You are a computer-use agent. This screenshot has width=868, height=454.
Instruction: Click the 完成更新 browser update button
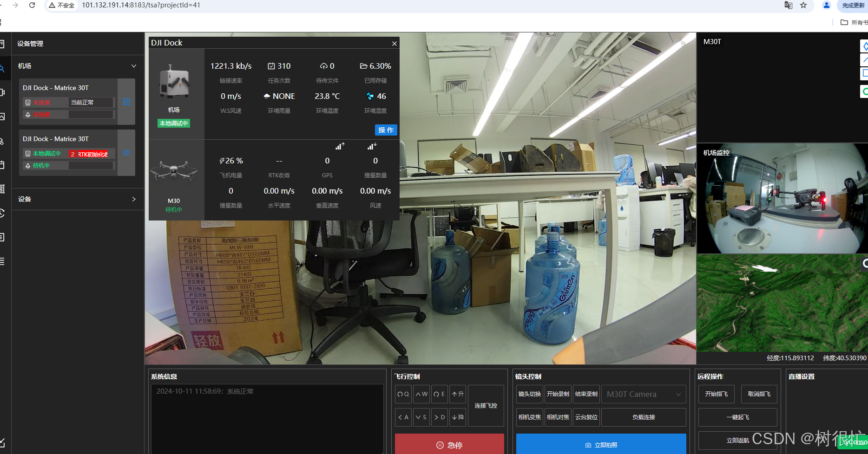(853, 5)
